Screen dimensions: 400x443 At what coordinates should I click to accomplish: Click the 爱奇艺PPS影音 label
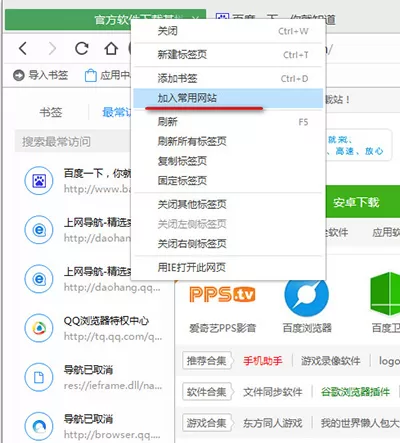[x=223, y=328]
